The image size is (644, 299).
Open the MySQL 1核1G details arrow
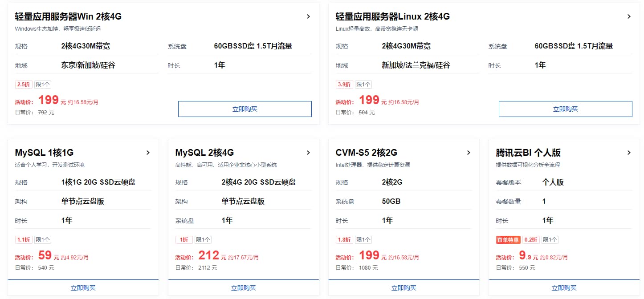(148, 153)
